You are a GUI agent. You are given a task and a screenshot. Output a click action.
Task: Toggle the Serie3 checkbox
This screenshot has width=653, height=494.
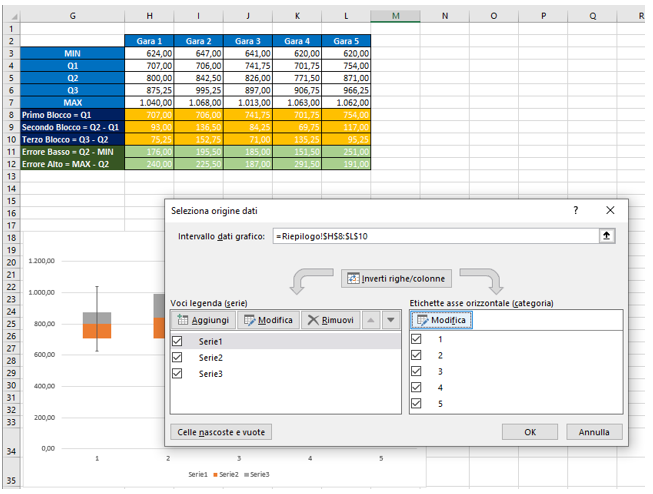tap(178, 373)
